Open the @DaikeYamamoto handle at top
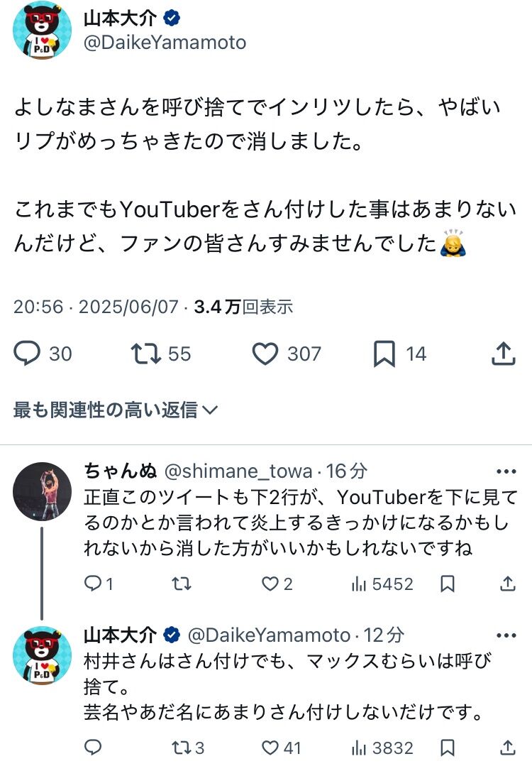 point(165,43)
